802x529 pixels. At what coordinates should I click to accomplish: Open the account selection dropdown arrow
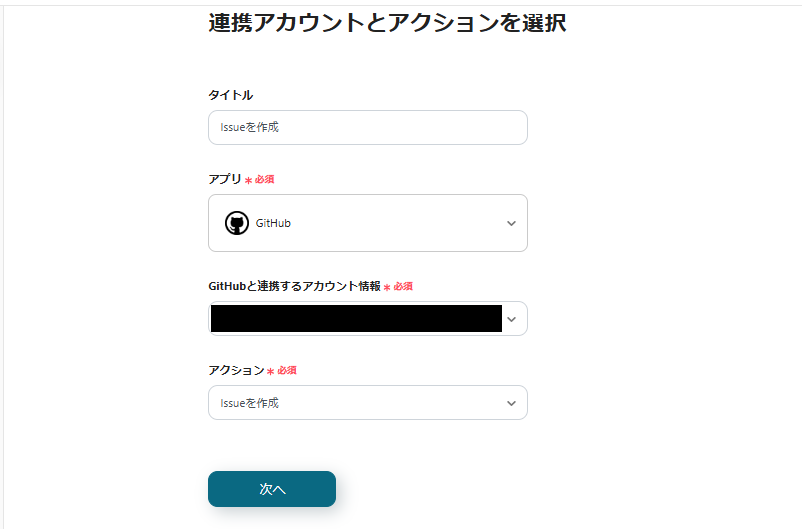click(x=512, y=319)
